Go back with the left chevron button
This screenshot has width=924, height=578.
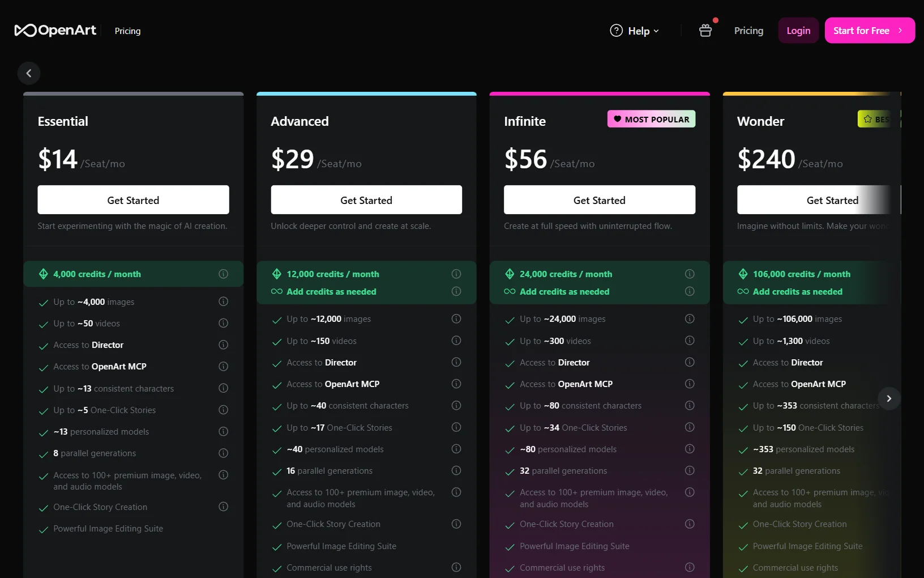29,73
